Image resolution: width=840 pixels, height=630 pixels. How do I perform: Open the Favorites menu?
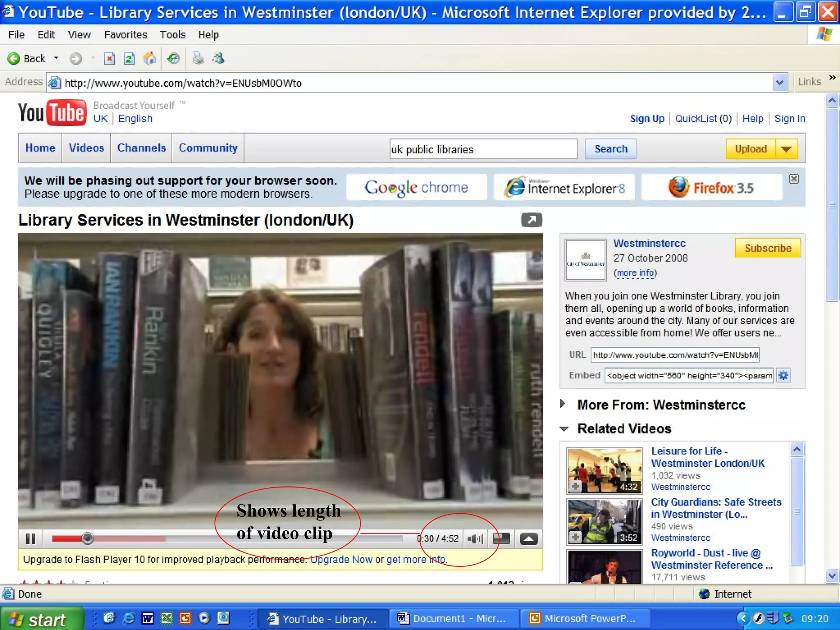(x=125, y=35)
